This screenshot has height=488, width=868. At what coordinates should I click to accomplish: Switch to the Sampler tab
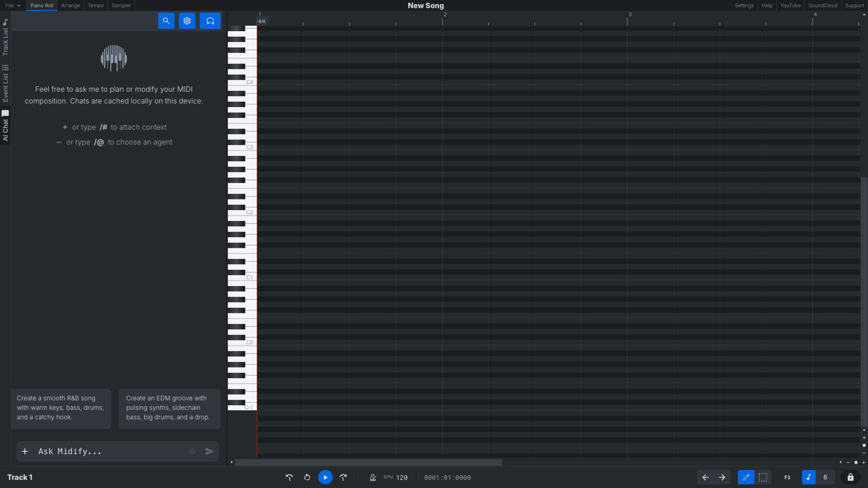click(x=121, y=5)
